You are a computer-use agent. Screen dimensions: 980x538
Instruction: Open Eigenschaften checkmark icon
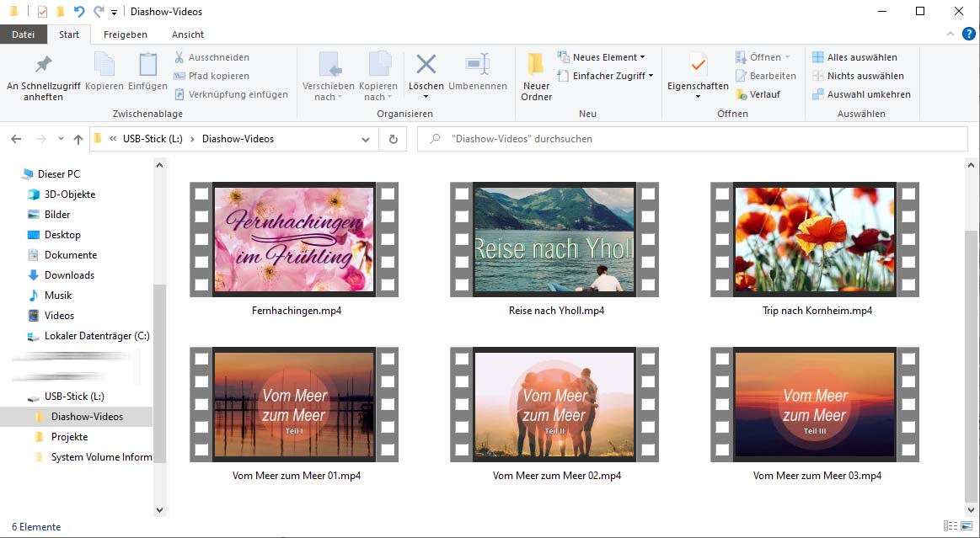coord(698,66)
